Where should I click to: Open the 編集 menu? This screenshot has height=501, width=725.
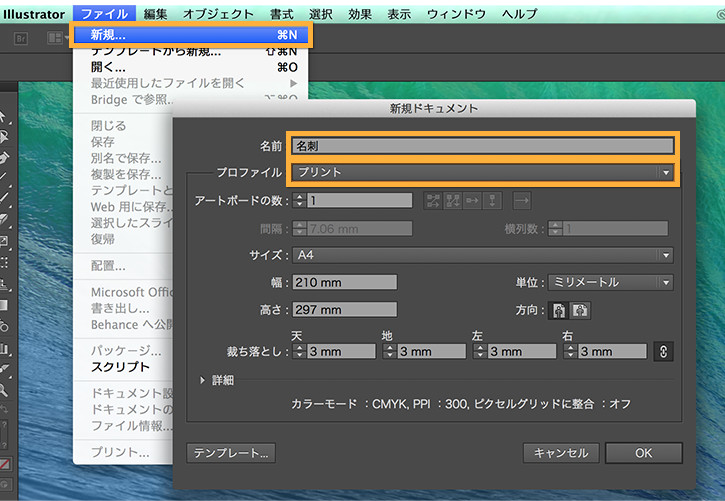pyautogui.click(x=155, y=14)
